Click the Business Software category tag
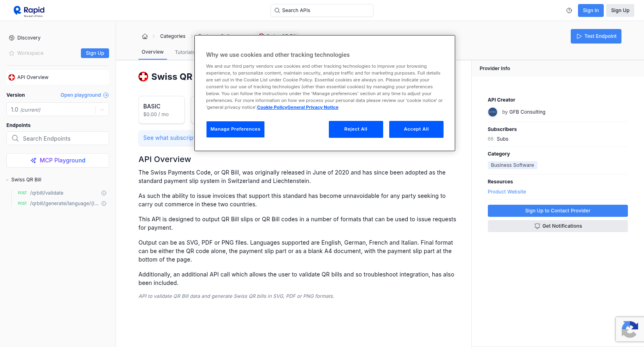The width and height of the screenshot is (644, 347). 512,165
